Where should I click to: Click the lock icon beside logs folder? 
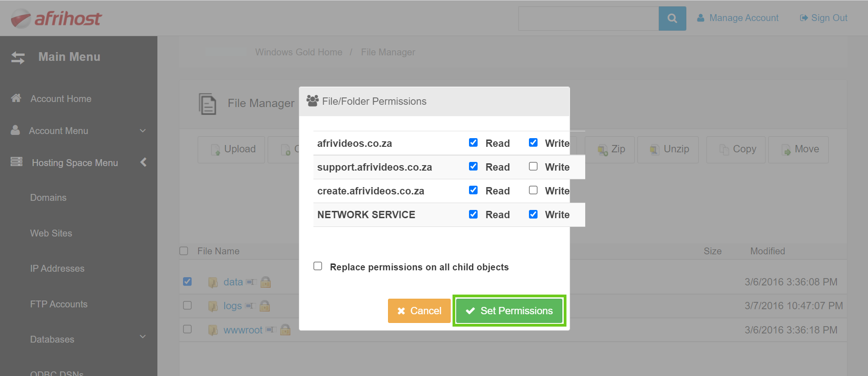coord(264,306)
